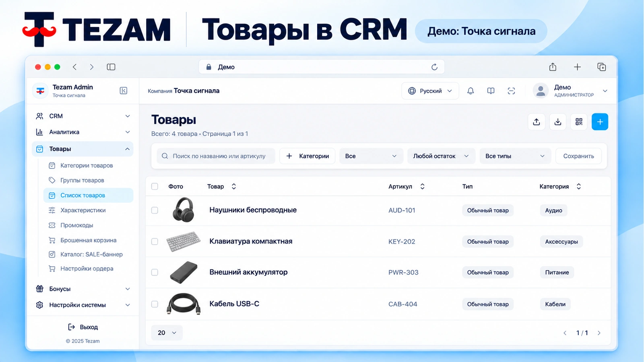
Task: Click the headphones product thumbnail
Action: point(184,210)
